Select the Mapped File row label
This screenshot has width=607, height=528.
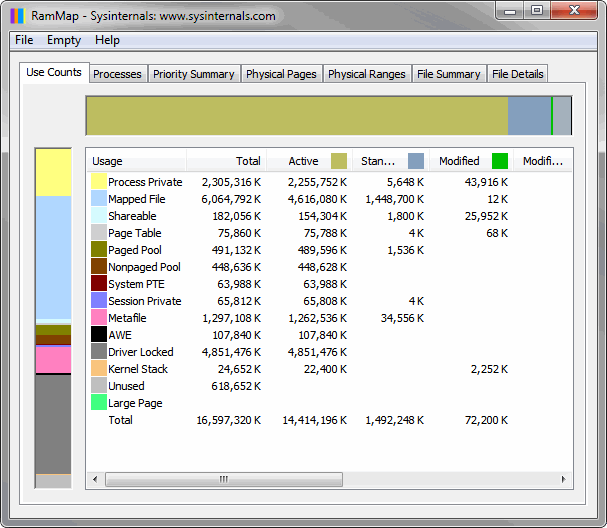(137, 199)
